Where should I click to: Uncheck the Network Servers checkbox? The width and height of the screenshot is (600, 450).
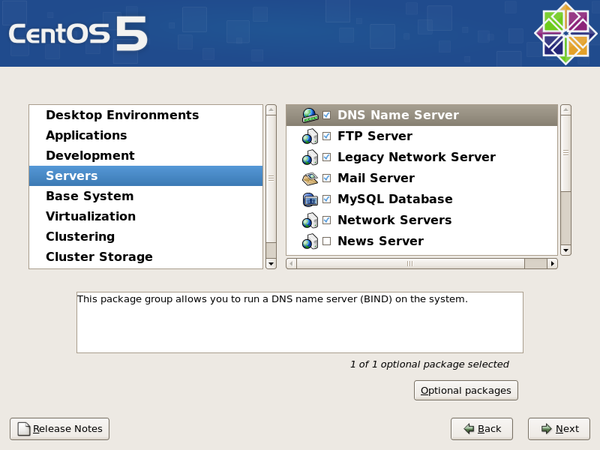(x=326, y=220)
